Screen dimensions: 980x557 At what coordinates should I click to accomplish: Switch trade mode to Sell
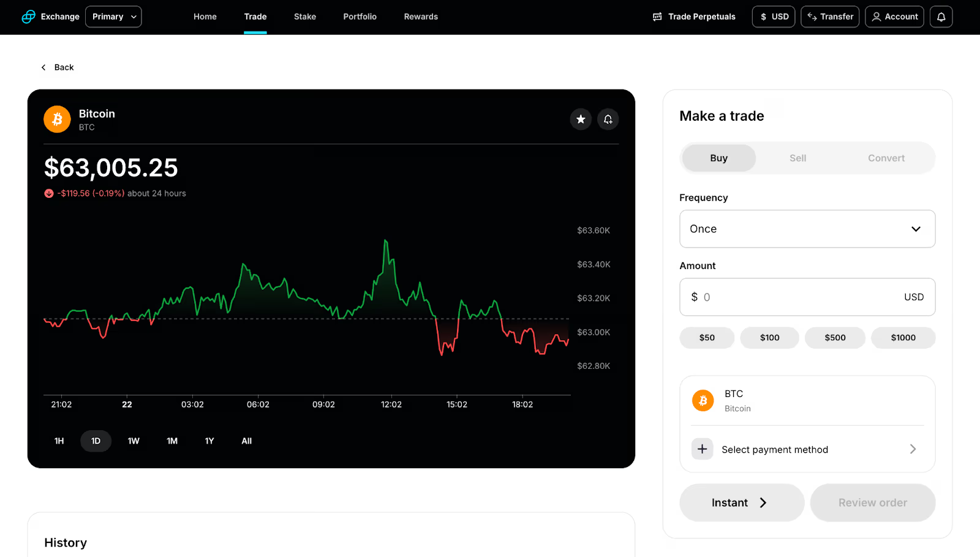pos(797,157)
